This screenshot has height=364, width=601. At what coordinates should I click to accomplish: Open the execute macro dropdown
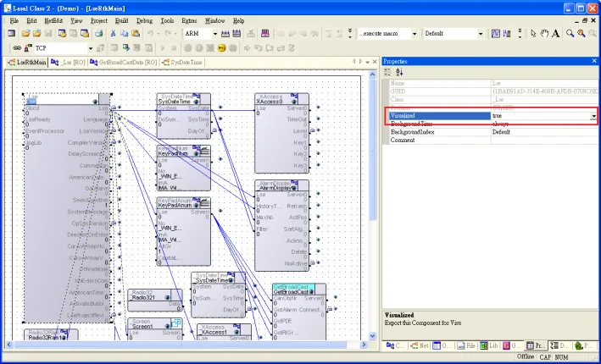point(415,34)
